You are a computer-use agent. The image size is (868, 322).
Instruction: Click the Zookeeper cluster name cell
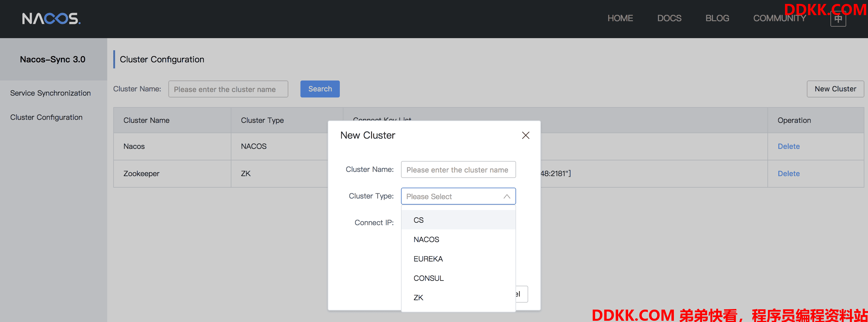172,173
